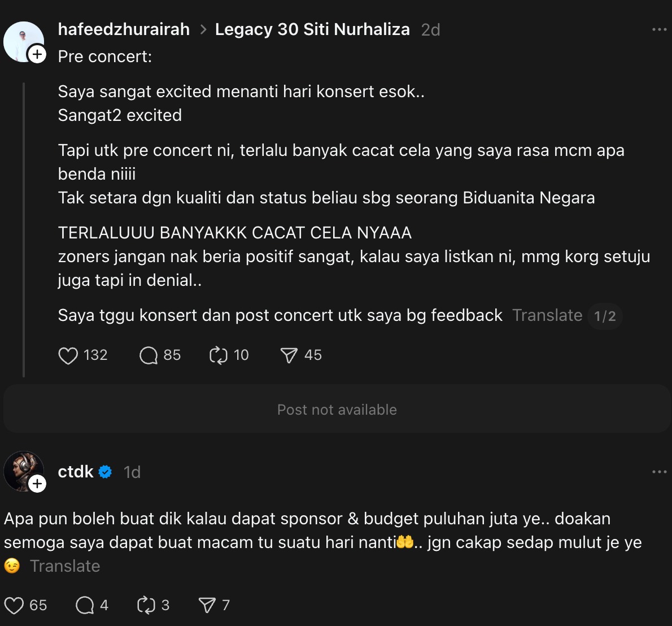Open more options for hafeedzhurairah's post
Screen dimensions: 672x626
point(659,29)
